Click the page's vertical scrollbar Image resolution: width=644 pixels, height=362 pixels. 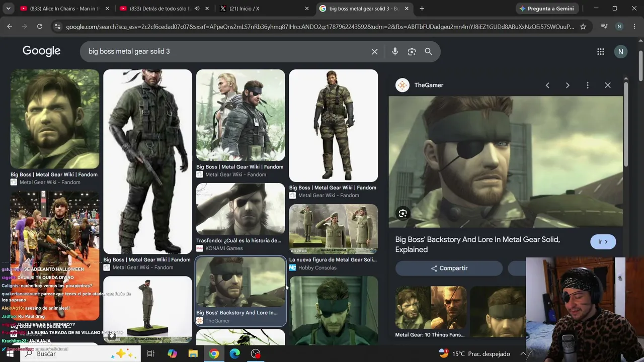(x=640, y=65)
